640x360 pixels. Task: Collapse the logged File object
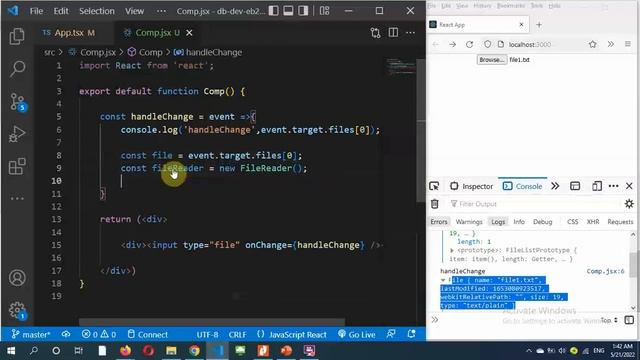tap(443, 280)
